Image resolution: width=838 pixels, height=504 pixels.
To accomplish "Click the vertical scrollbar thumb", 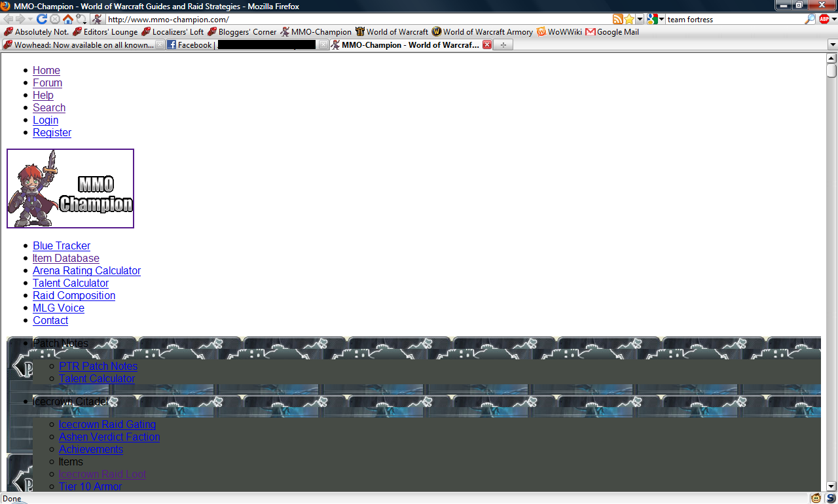I will tap(831, 71).
